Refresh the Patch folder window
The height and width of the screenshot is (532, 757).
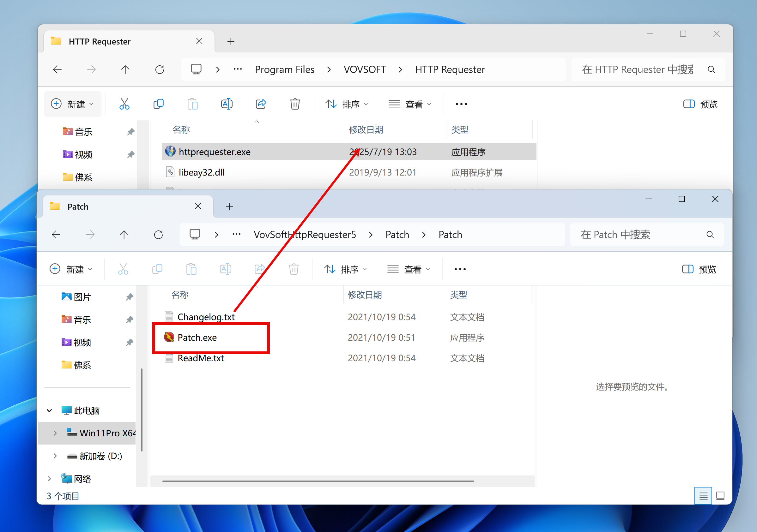tap(159, 235)
